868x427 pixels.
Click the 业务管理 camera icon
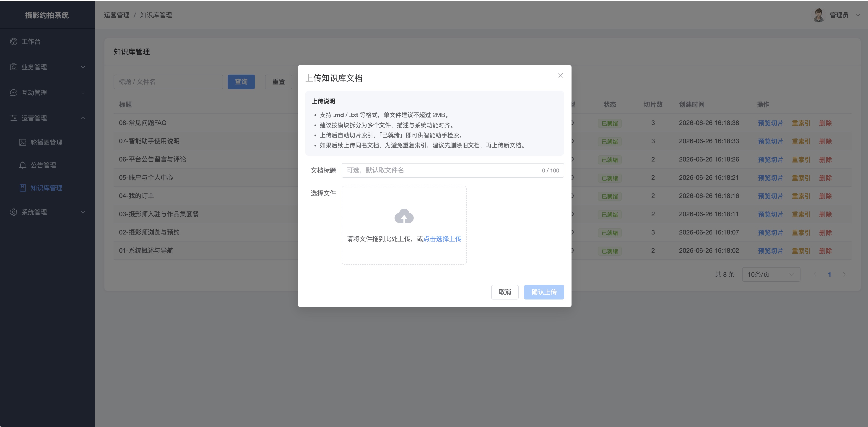coord(13,67)
